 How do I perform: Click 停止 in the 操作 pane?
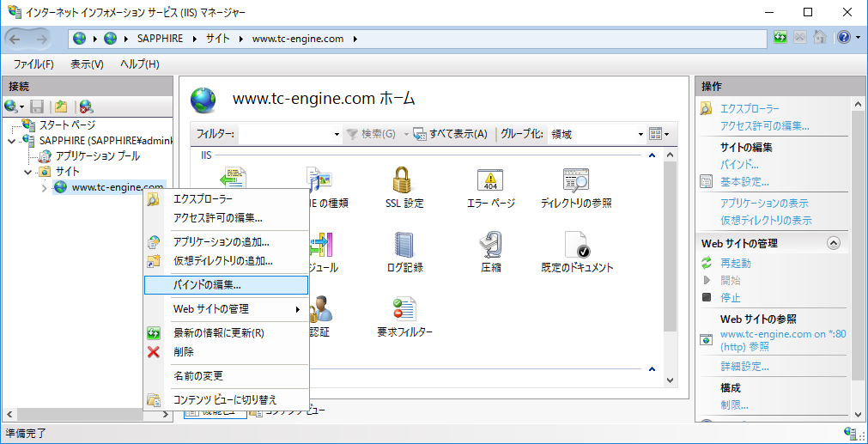tap(730, 298)
